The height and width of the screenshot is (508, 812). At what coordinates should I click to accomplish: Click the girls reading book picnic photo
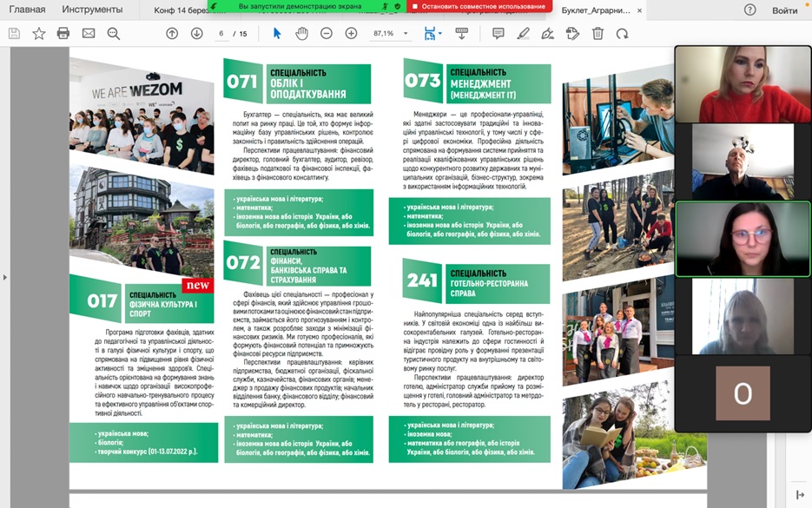tap(634, 436)
